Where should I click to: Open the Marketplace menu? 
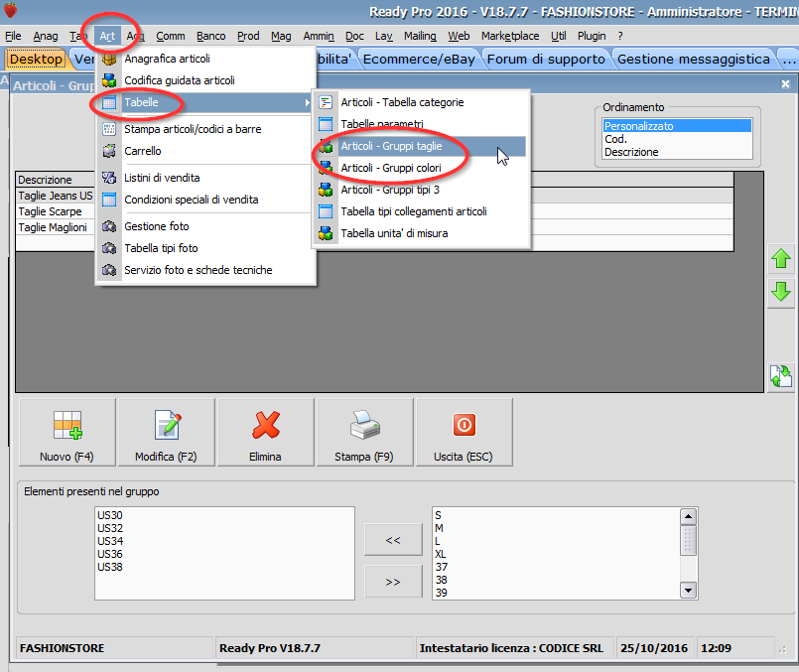tap(510, 36)
